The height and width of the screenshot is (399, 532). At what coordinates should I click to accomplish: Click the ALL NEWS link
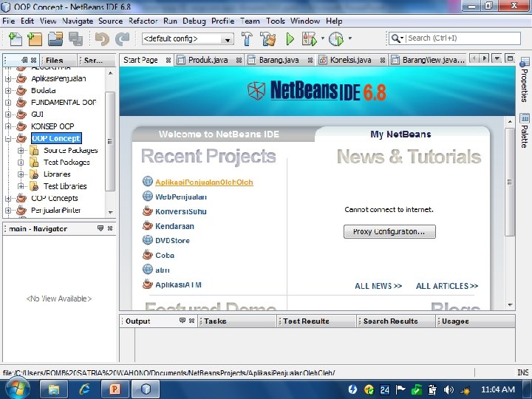(x=378, y=286)
